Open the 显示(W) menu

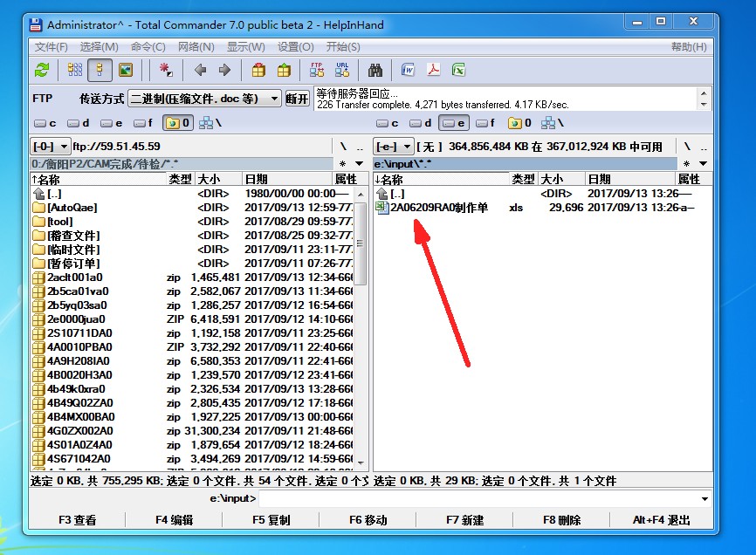[246, 47]
